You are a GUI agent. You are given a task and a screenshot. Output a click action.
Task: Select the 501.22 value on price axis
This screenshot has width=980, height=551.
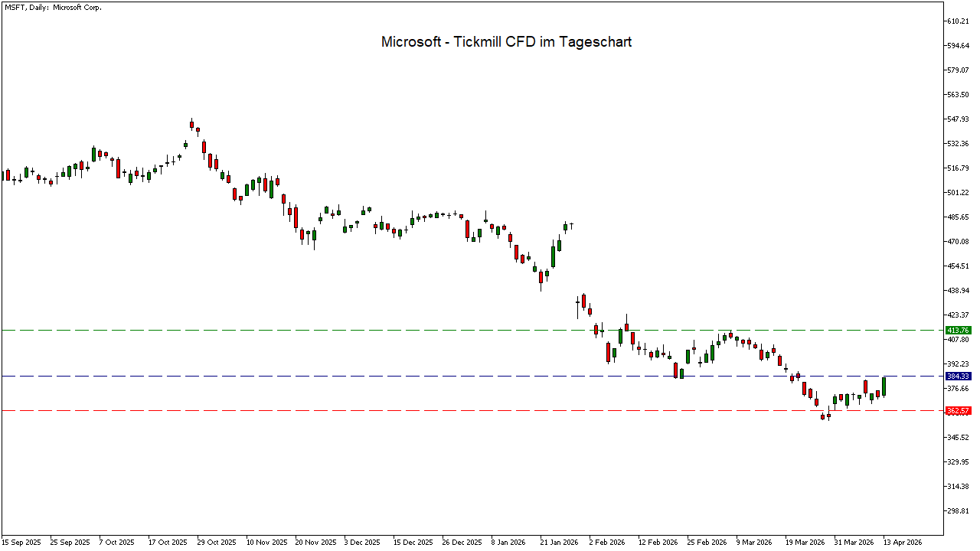pos(959,193)
